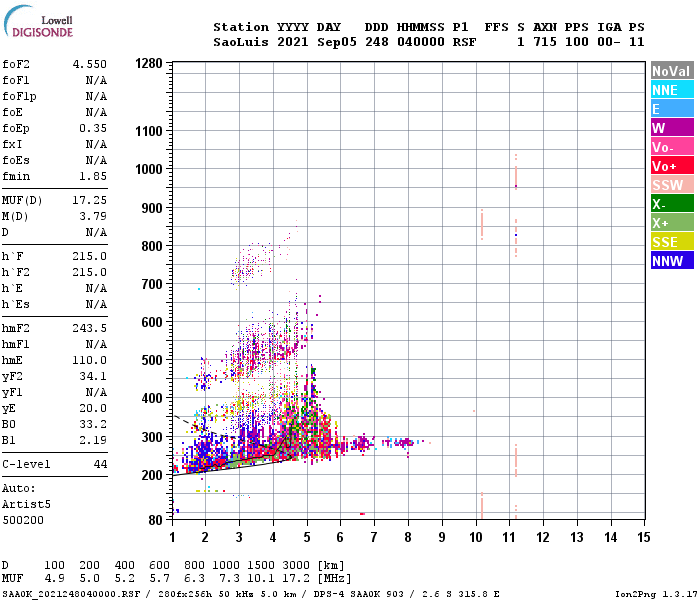Select the SSW salmon legend swatch
Image resolution: width=700 pixels, height=600 pixels.
672,185
